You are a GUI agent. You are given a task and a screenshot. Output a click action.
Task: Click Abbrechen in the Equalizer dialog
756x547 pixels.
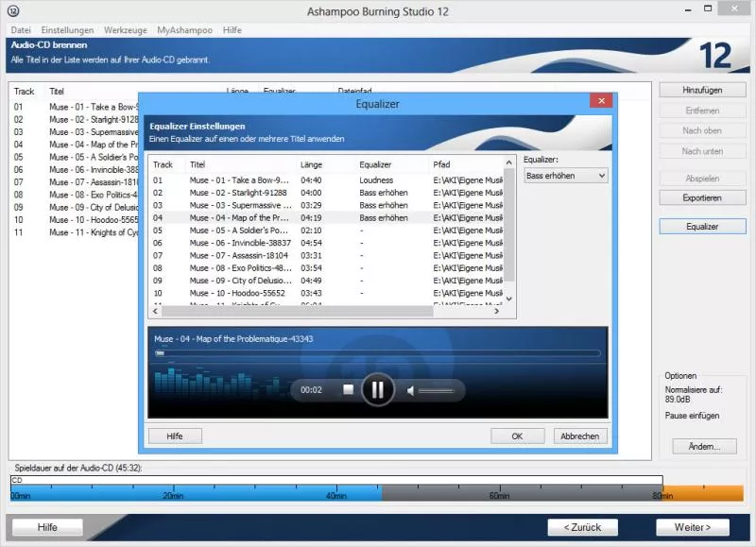point(580,436)
